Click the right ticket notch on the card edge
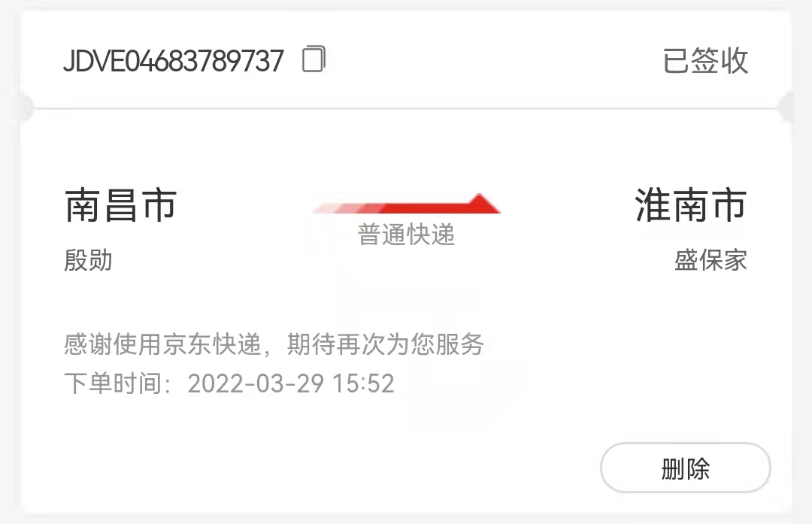 pyautogui.click(x=787, y=108)
